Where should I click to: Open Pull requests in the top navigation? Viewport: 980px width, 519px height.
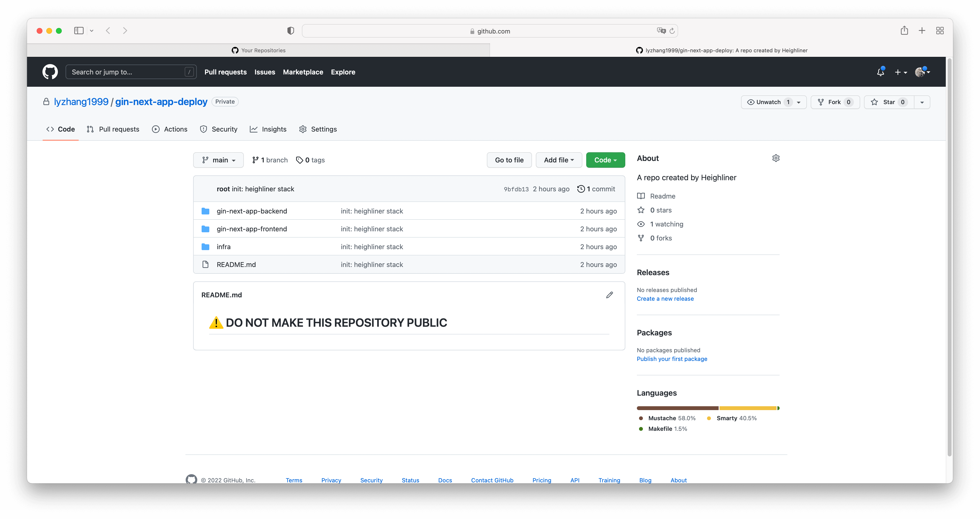click(x=226, y=72)
